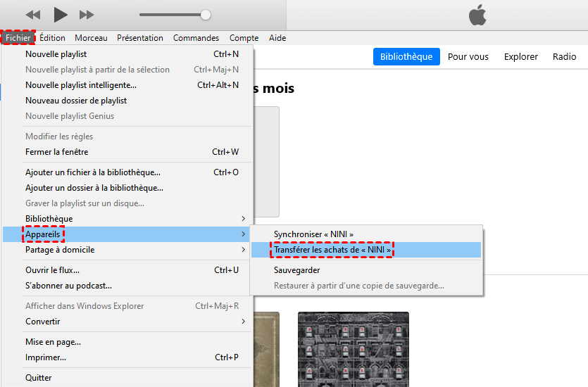Select Nouvelle playlist menu entry
The height and width of the screenshot is (387, 588).
(56, 53)
